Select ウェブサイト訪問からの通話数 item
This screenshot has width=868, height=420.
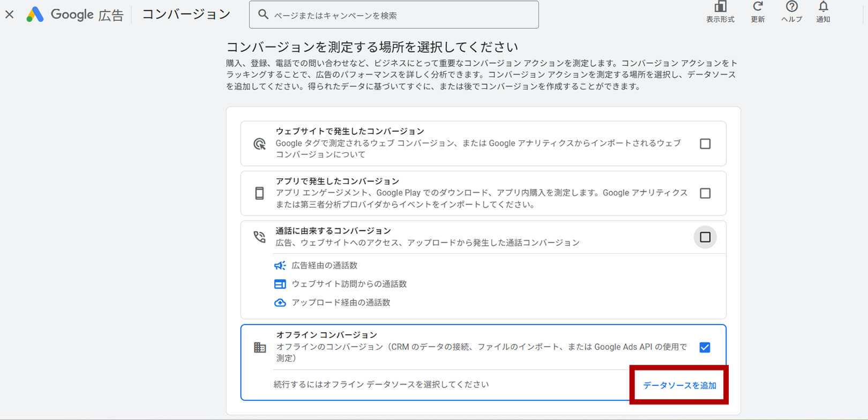coord(349,284)
